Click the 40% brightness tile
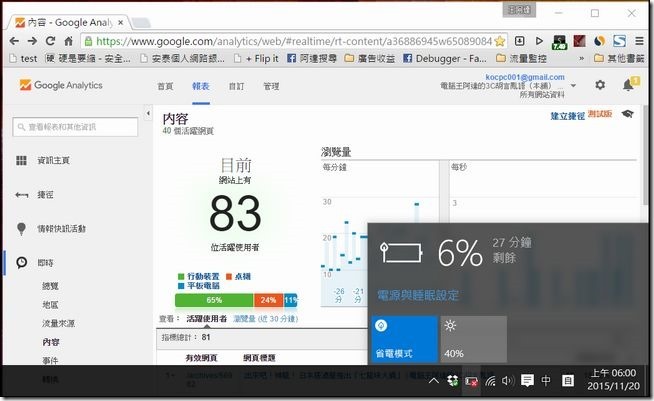The height and width of the screenshot is (401, 654). (x=473, y=339)
